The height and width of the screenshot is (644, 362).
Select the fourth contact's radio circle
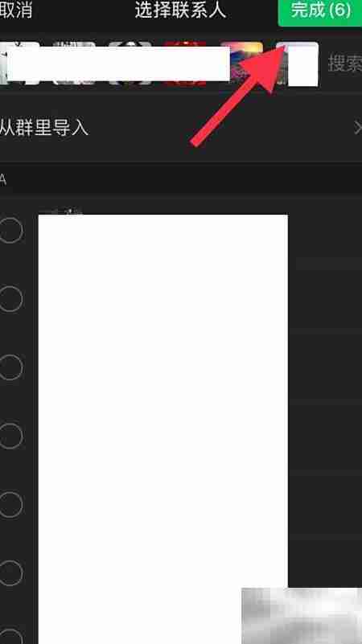click(10, 436)
